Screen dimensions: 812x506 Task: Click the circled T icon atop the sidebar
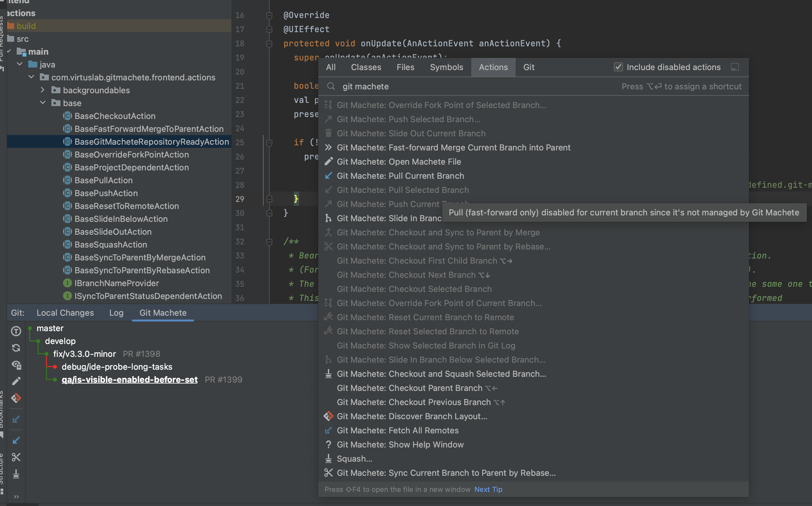16,331
